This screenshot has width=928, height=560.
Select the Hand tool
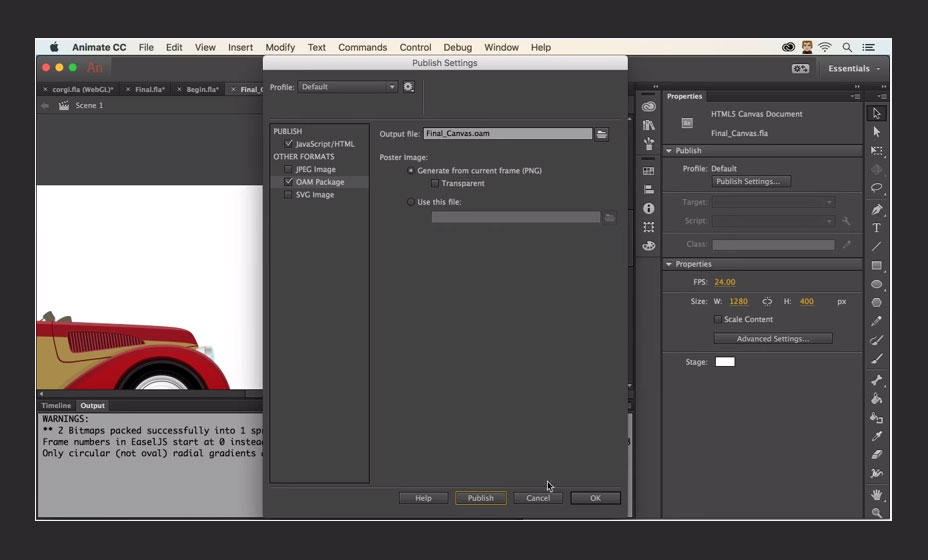pyautogui.click(x=877, y=494)
